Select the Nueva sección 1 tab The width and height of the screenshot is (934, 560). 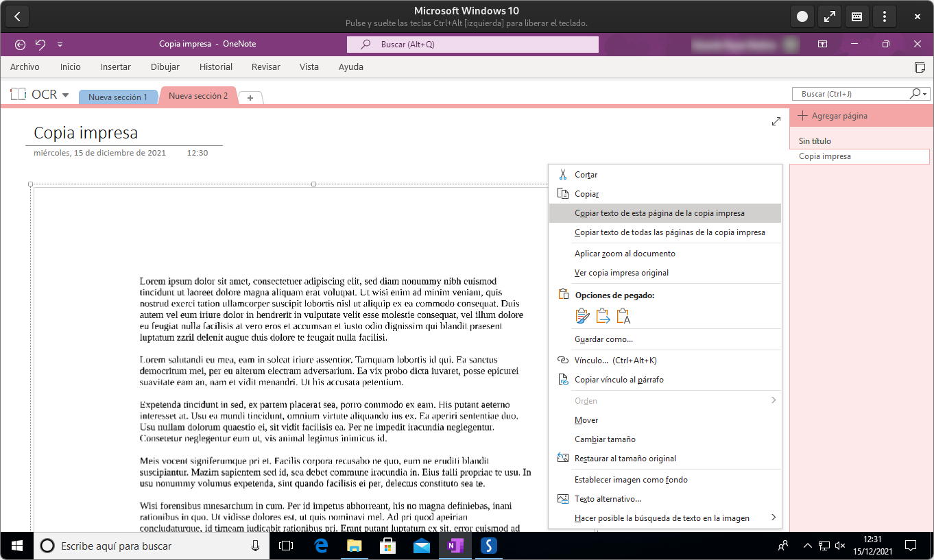click(x=118, y=97)
